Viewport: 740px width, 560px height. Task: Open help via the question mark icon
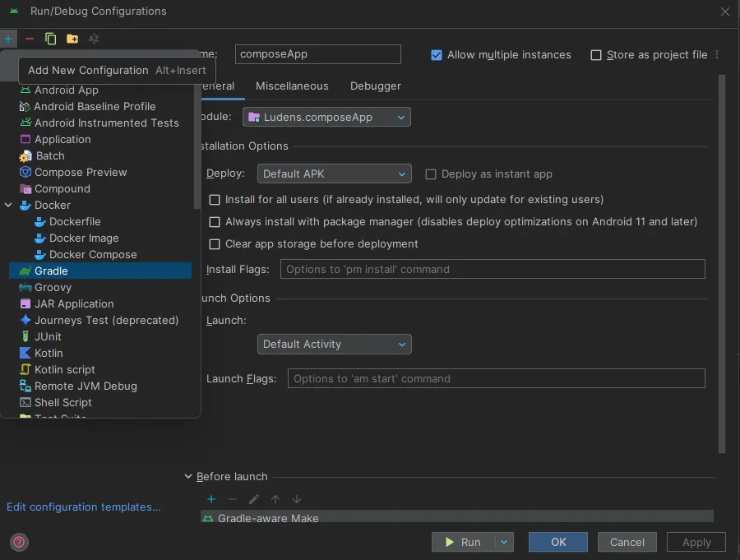[18, 542]
